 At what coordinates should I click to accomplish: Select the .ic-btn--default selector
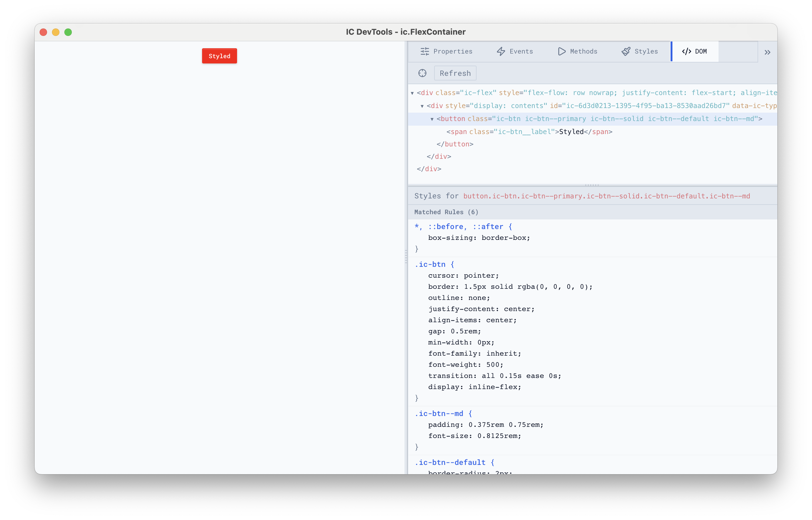(450, 462)
